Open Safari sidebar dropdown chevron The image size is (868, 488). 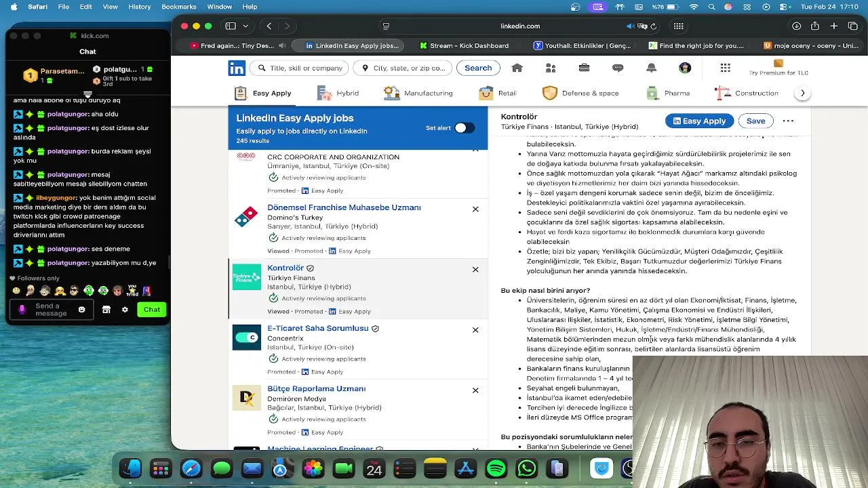click(245, 26)
